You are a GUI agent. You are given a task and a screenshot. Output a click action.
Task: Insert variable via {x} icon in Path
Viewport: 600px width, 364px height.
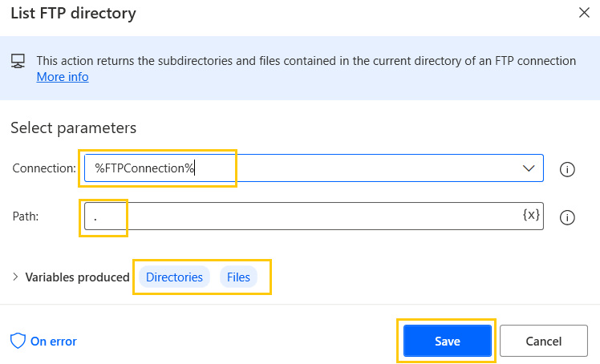(x=531, y=215)
